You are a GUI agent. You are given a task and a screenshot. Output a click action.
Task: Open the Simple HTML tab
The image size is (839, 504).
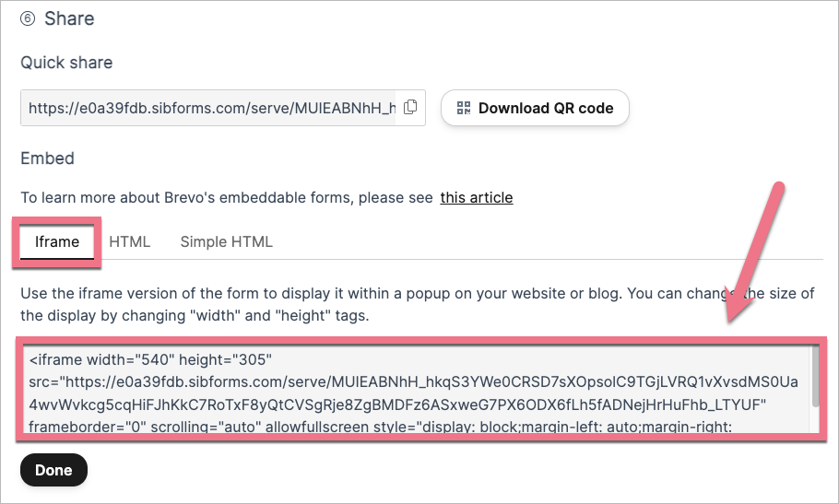pyautogui.click(x=226, y=242)
